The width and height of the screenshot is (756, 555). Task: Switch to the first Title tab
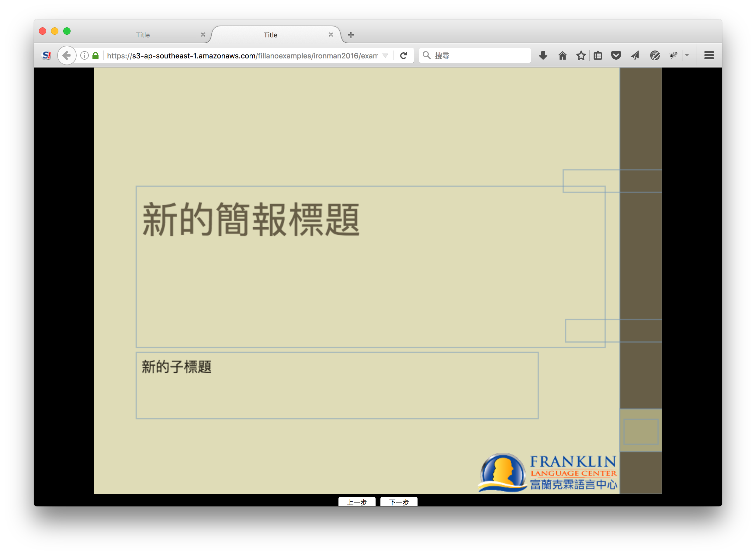(x=143, y=35)
